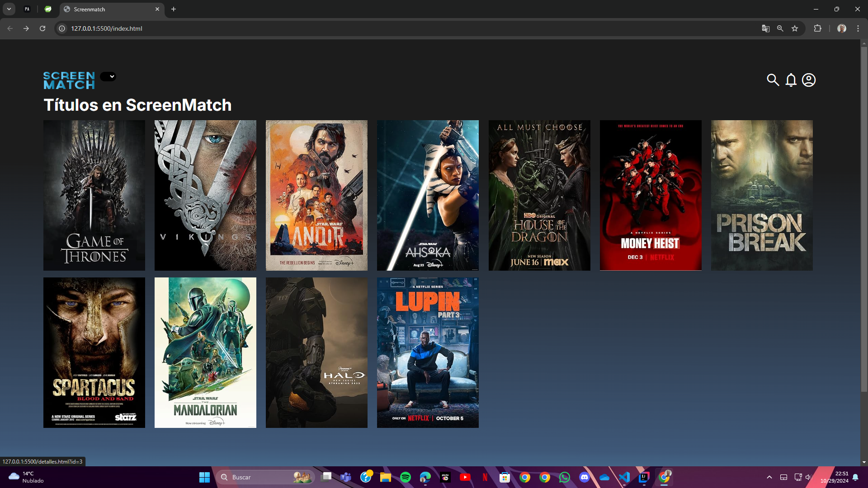Open notifications bell icon
Screen dimensions: 868x488
pos(791,80)
